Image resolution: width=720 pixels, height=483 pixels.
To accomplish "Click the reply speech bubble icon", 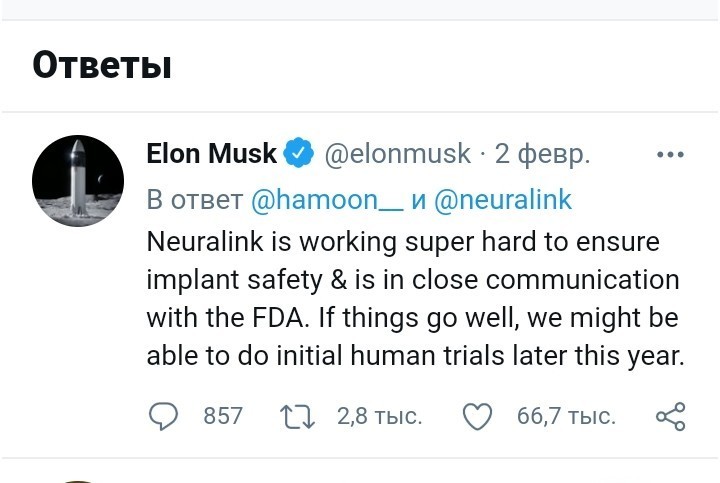I will pyautogui.click(x=163, y=415).
